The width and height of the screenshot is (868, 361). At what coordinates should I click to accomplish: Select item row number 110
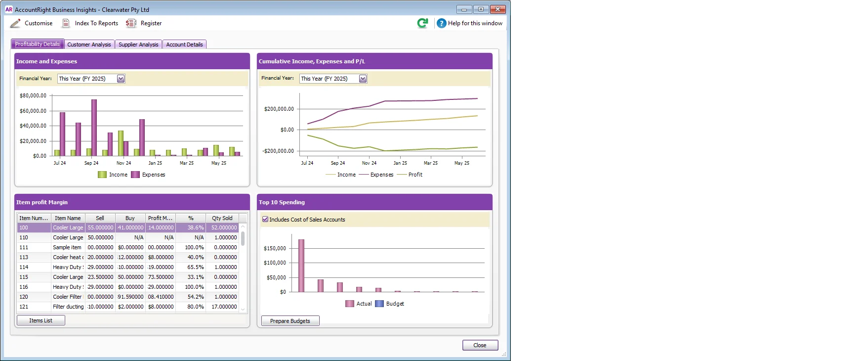tap(128, 237)
